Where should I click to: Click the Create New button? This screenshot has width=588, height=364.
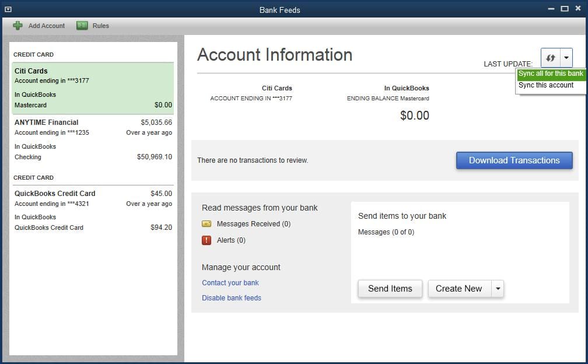click(460, 289)
